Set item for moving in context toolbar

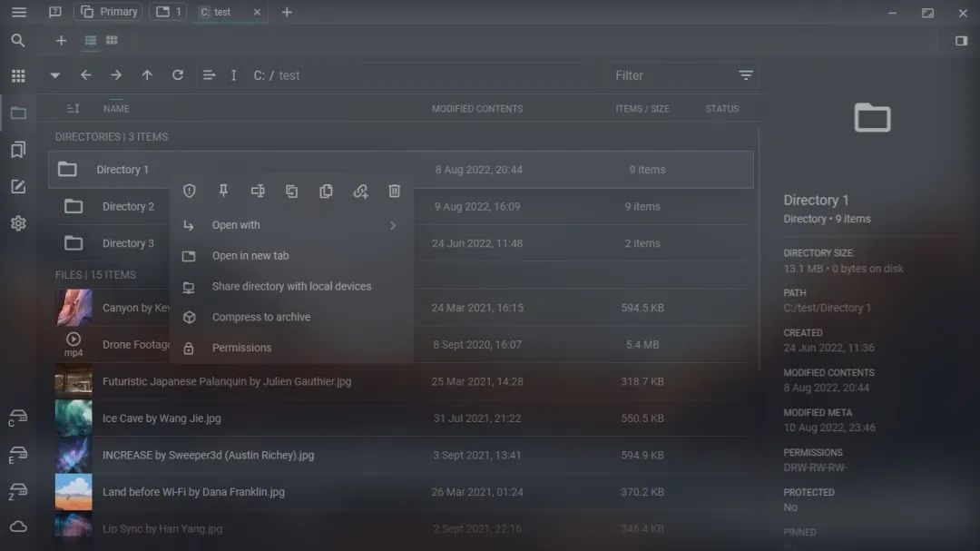292,191
